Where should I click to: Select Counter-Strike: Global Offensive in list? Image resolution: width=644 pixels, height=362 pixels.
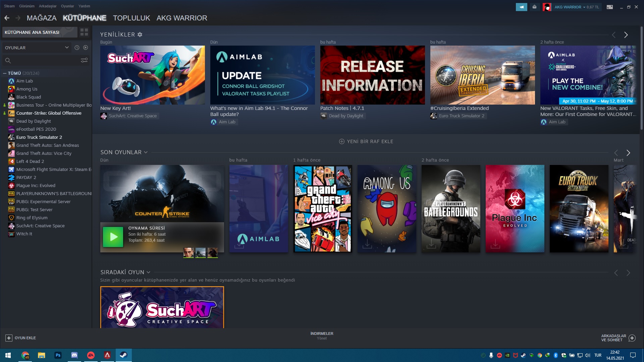coord(49,113)
